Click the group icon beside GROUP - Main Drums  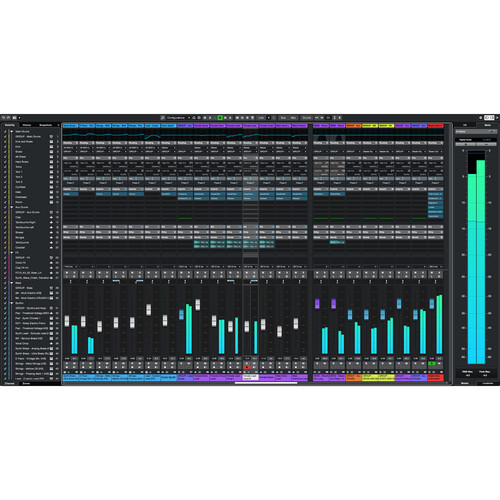[51, 137]
